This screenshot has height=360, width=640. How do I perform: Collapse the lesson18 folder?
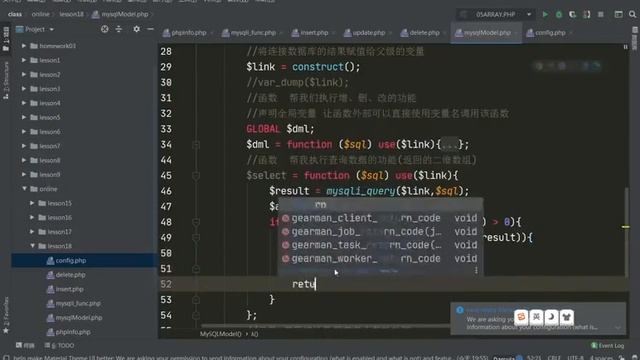32,246
